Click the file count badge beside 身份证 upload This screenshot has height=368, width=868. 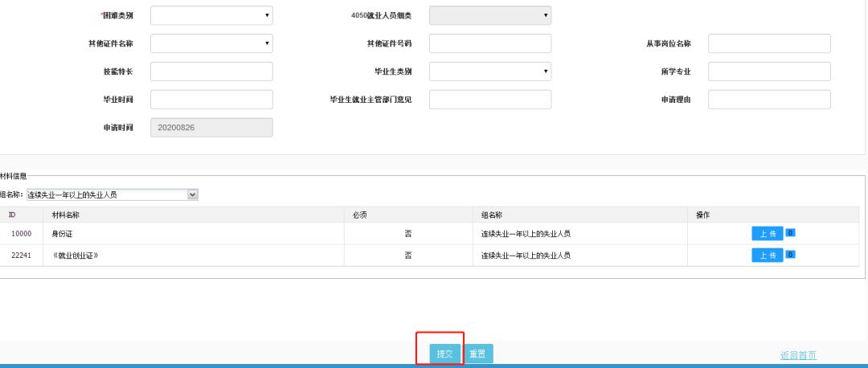point(790,233)
